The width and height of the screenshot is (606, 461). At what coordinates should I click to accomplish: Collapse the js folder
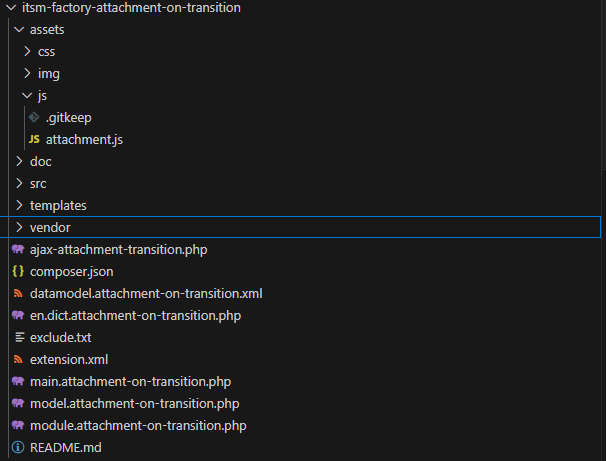(x=27, y=95)
